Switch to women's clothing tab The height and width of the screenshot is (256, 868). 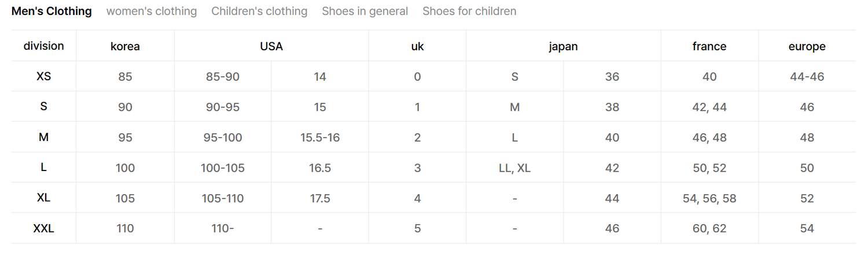coord(152,11)
